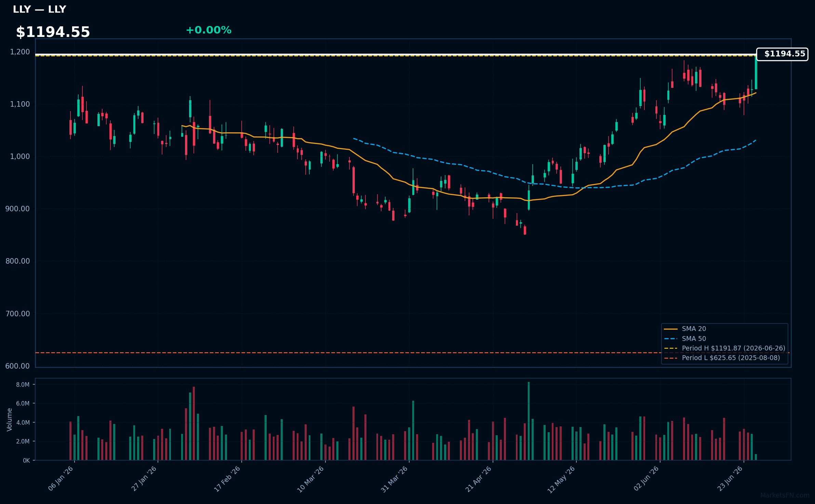Screen dimensions: 815x504
Task: Select the SMA 50 legend entry
Action: [685, 339]
